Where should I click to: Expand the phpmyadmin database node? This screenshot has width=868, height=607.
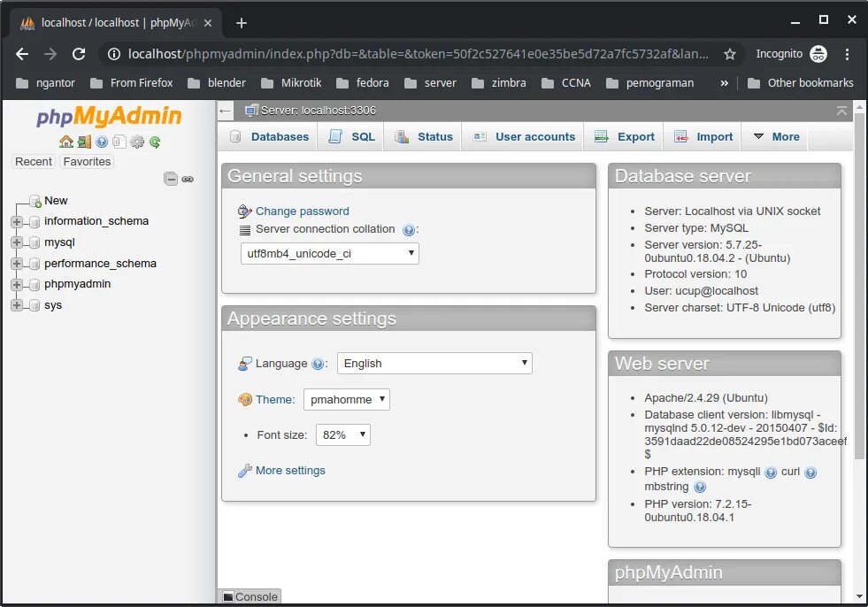[17, 285]
